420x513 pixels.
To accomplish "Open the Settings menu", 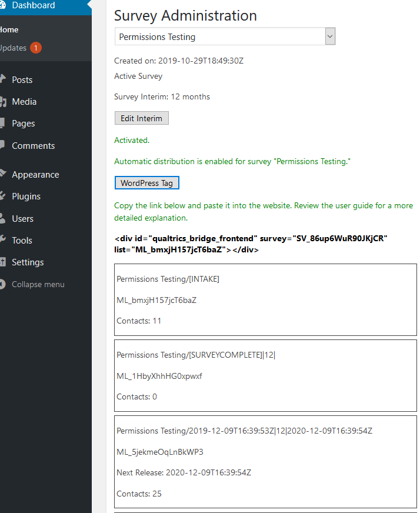I will click(x=28, y=262).
